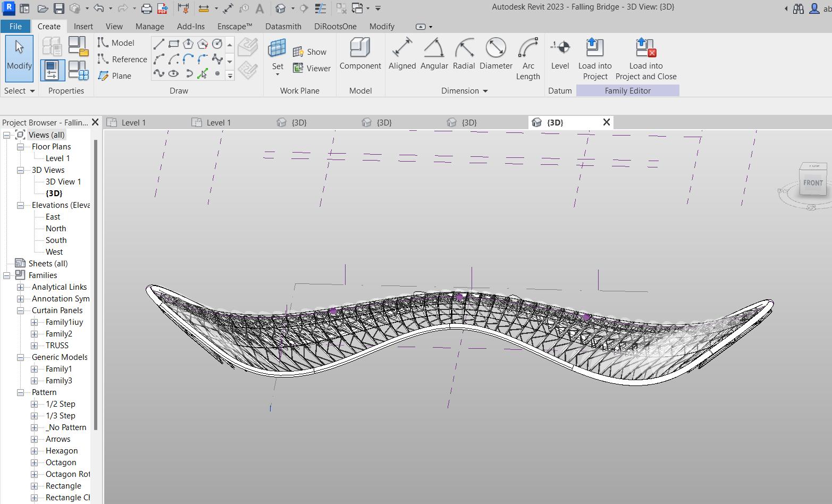832x504 pixels.
Task: Toggle the ribbon minimize panel button
Action: (x=421, y=27)
